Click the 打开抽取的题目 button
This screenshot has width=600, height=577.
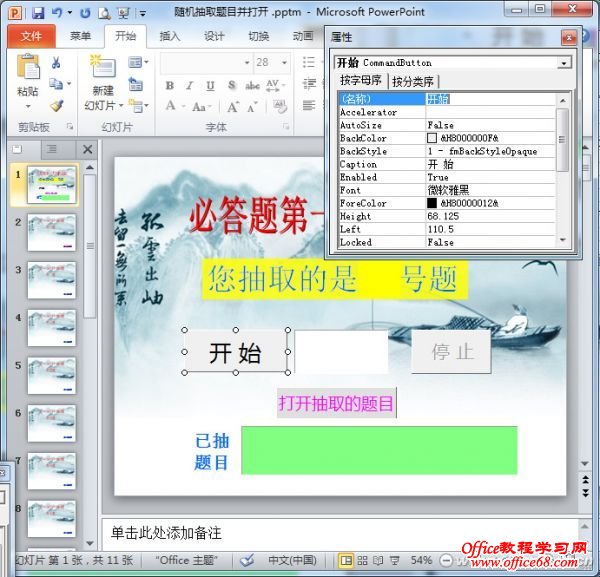coord(337,403)
